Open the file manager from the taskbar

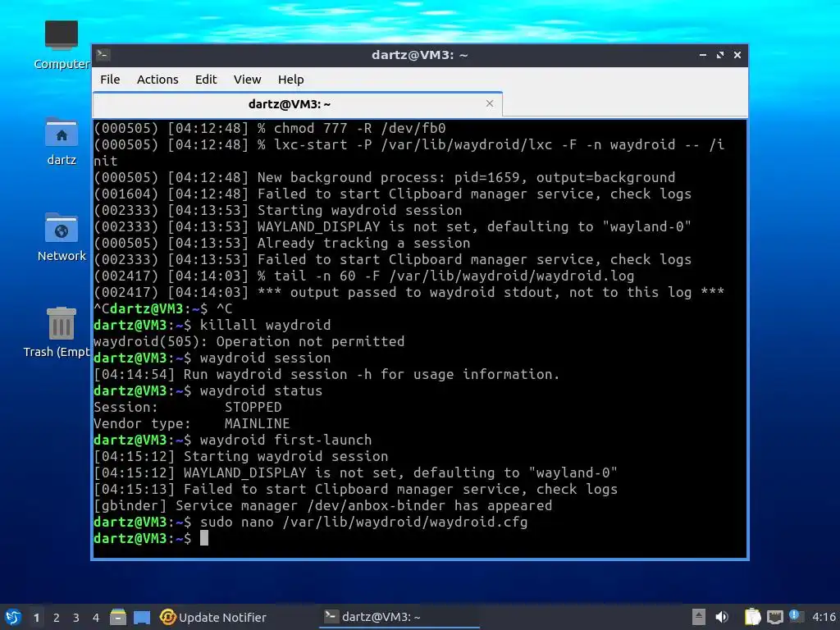click(x=118, y=617)
